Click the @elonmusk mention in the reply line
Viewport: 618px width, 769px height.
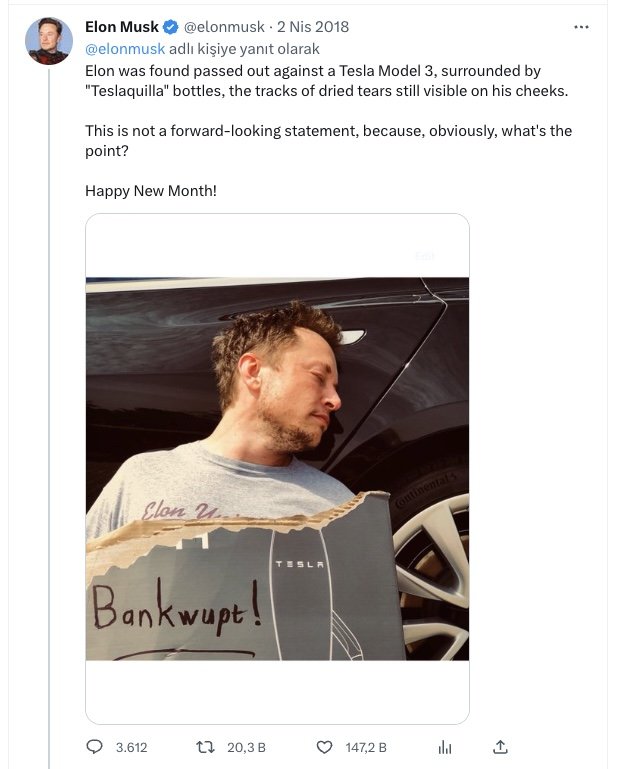124,49
